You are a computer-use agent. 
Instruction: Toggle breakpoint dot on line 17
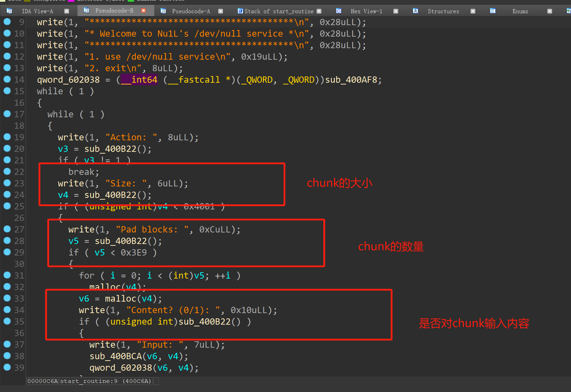(x=7, y=114)
